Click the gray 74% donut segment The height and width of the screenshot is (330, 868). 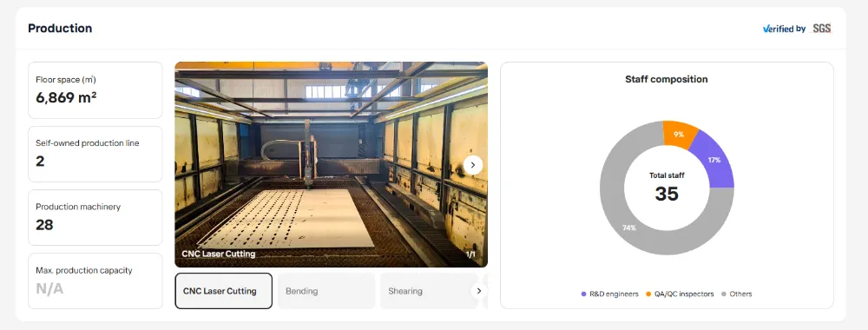628,228
